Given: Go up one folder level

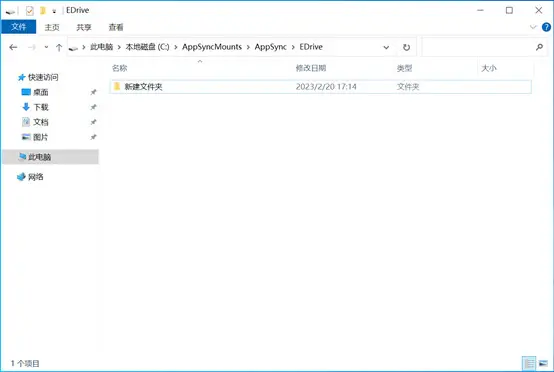Looking at the screenshot, I should point(59,47).
